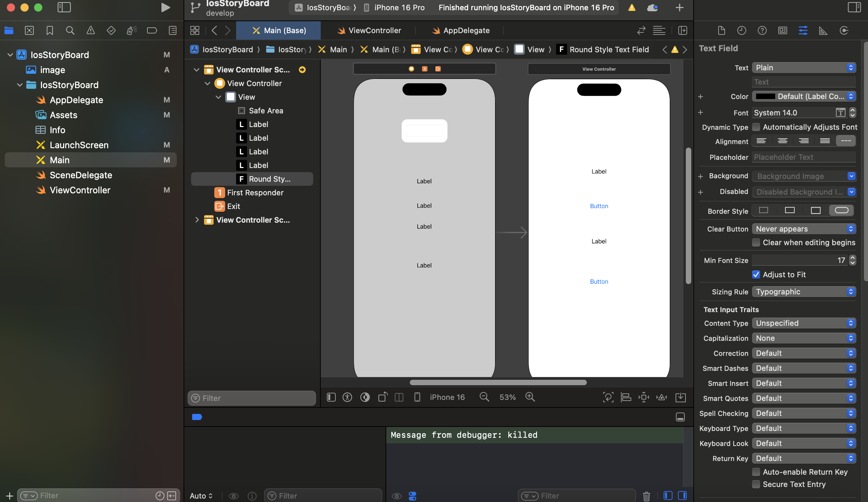Open the Source Control navigator
The width and height of the screenshot is (868, 502).
pos(29,30)
